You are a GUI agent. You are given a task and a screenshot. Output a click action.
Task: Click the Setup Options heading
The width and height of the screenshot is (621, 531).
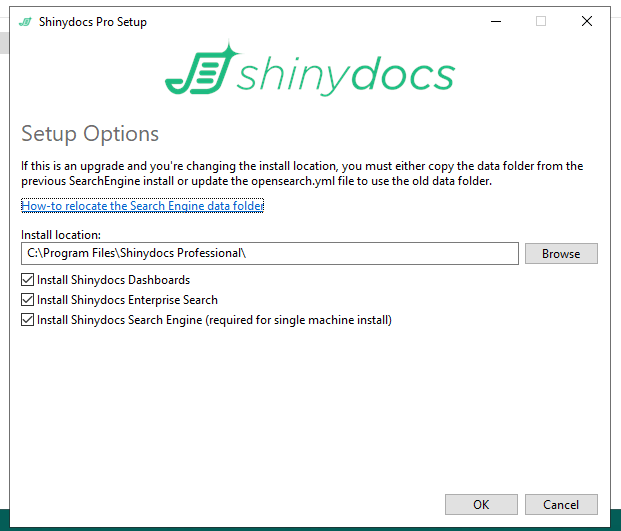coord(90,134)
